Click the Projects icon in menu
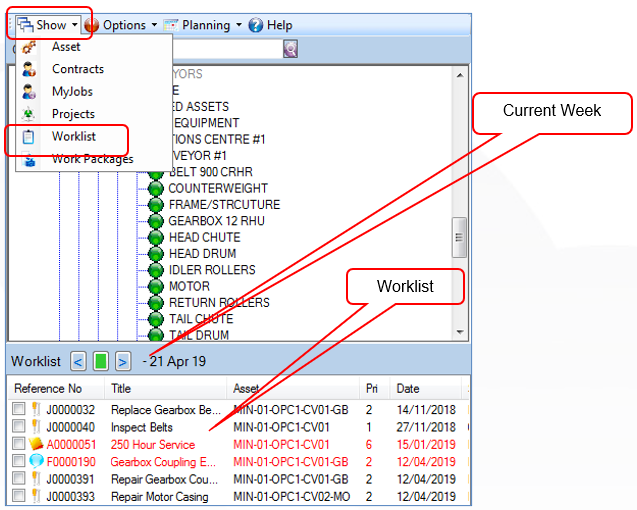Viewport: 637px width, 510px height. pos(28,114)
